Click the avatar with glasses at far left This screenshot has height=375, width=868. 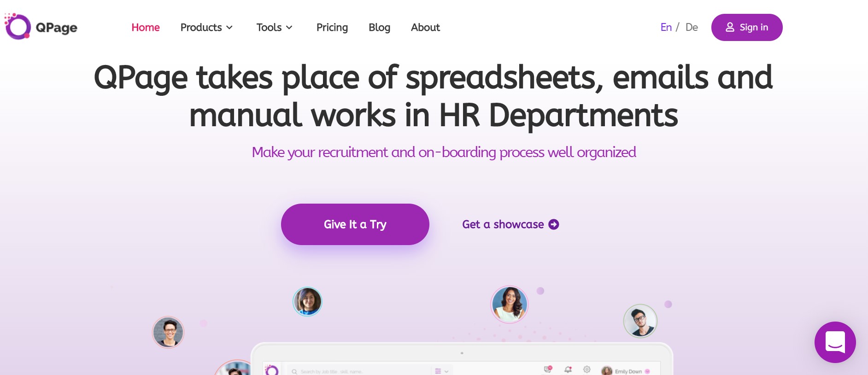coord(168,332)
